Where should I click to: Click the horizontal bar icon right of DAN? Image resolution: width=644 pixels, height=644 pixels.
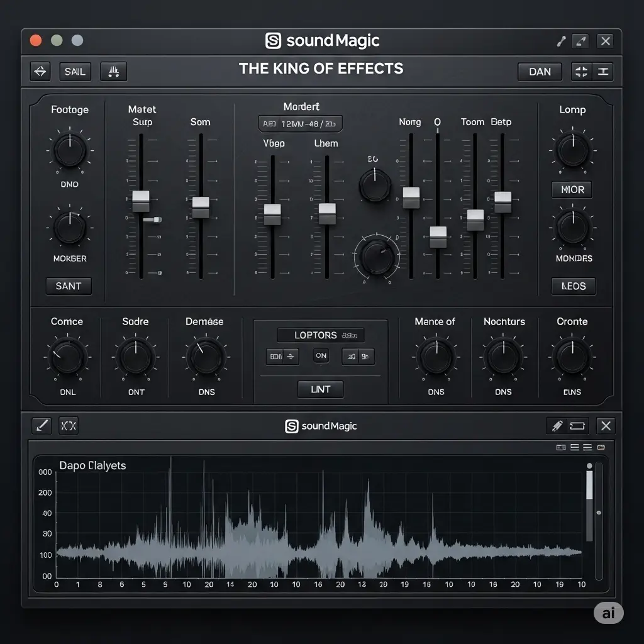603,72
